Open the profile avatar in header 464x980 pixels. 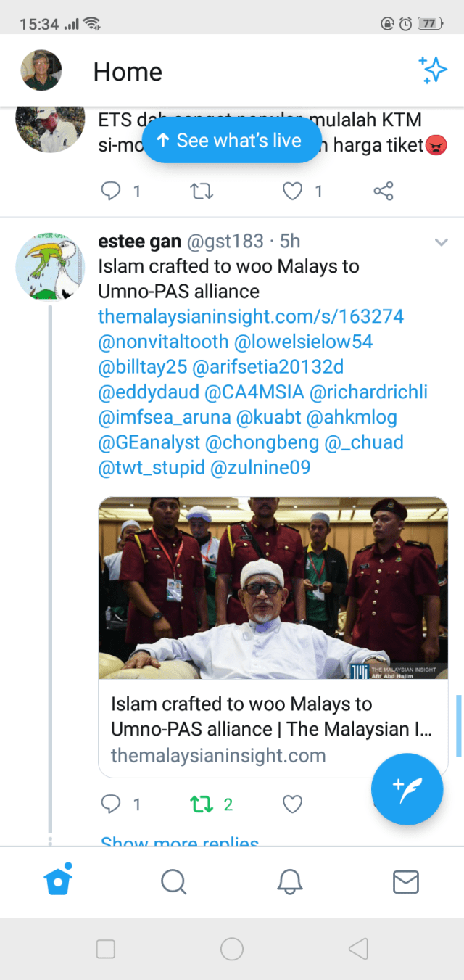click(41, 70)
